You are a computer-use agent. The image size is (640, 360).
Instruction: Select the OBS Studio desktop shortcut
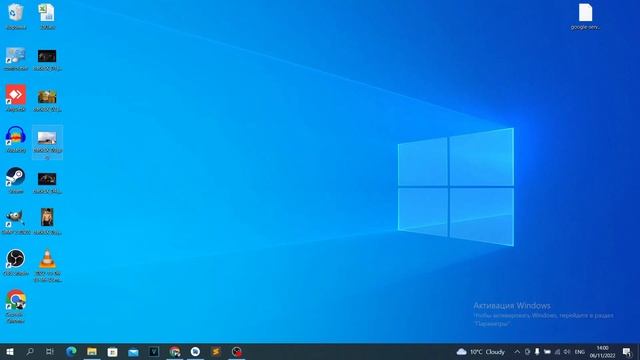pyautogui.click(x=16, y=262)
